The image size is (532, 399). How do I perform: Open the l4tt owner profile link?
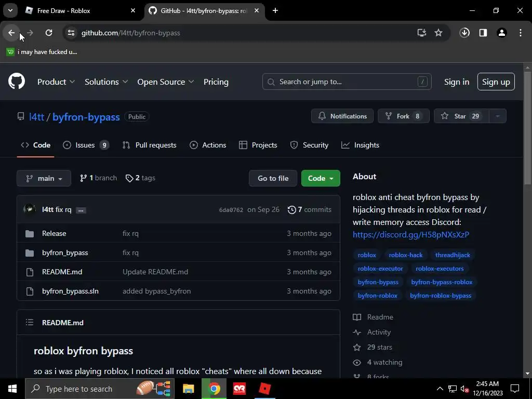coord(37,117)
